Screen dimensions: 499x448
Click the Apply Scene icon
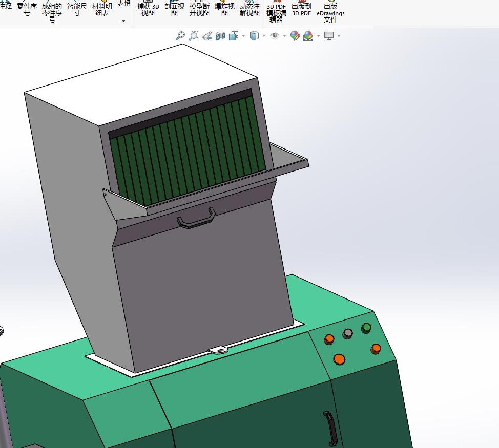pyautogui.click(x=308, y=36)
